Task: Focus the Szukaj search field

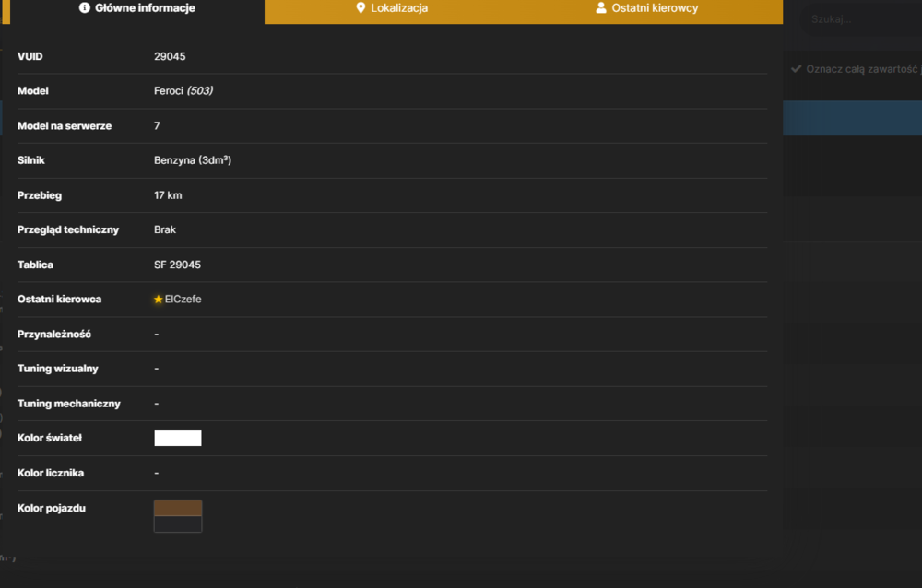Action: click(x=861, y=19)
